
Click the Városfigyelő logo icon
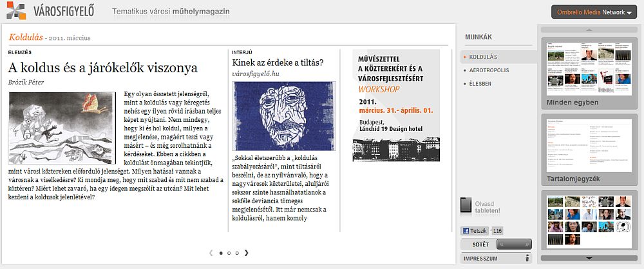point(16,11)
